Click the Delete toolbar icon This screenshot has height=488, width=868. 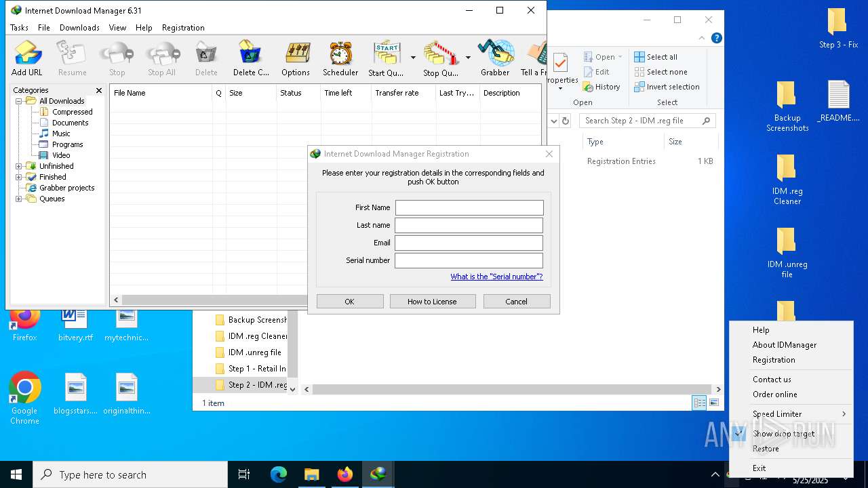click(x=206, y=58)
